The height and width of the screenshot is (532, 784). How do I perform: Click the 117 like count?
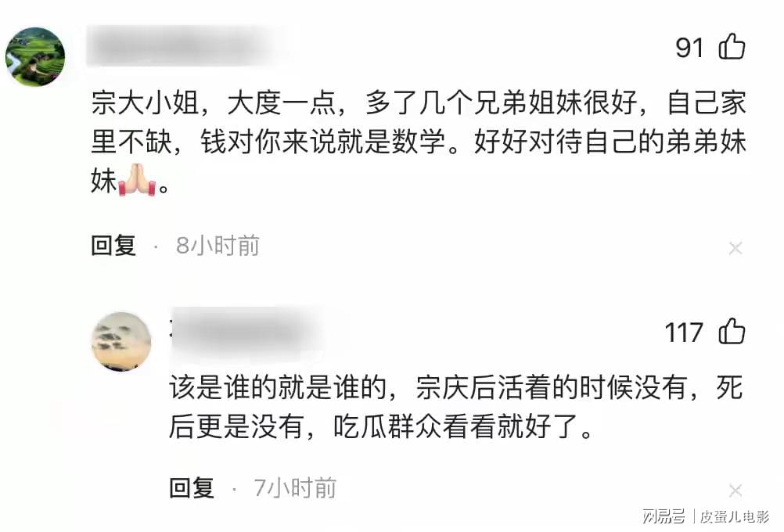pos(684,332)
